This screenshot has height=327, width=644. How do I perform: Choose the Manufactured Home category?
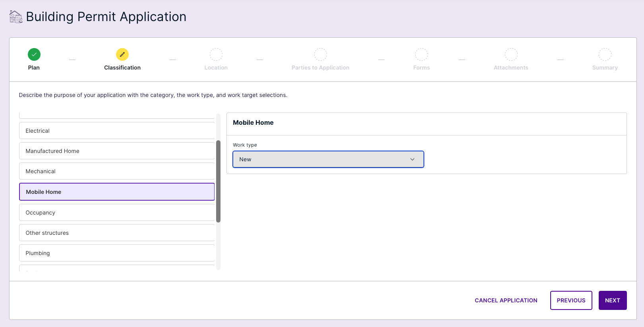(x=117, y=151)
